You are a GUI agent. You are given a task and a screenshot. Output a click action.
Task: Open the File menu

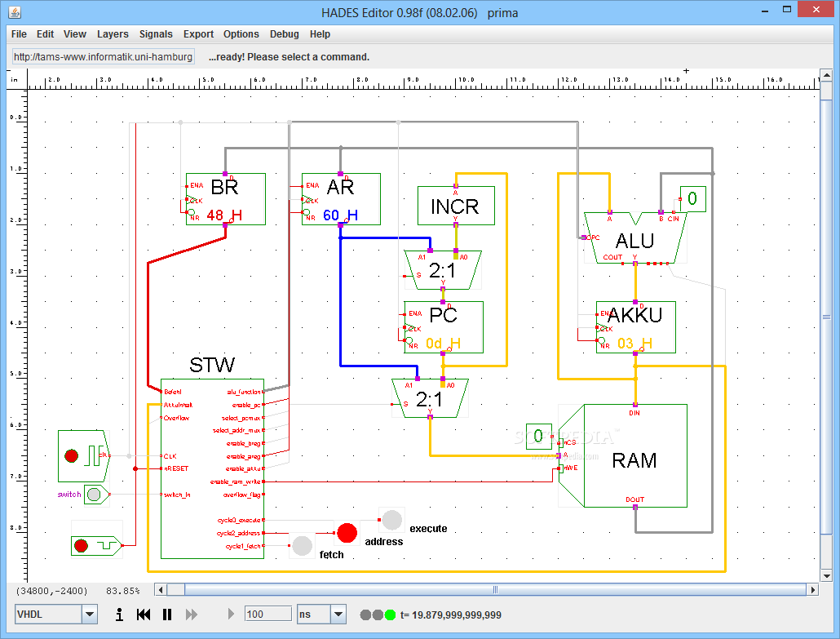[x=19, y=33]
